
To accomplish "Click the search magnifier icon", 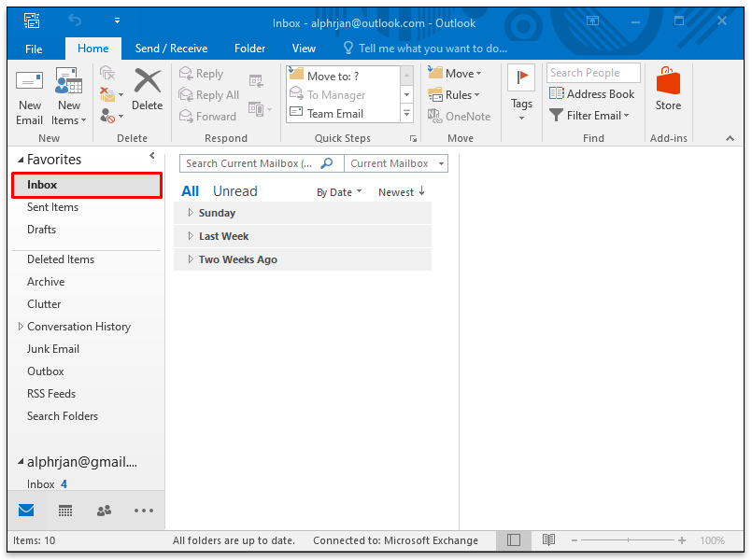I will (x=327, y=163).
